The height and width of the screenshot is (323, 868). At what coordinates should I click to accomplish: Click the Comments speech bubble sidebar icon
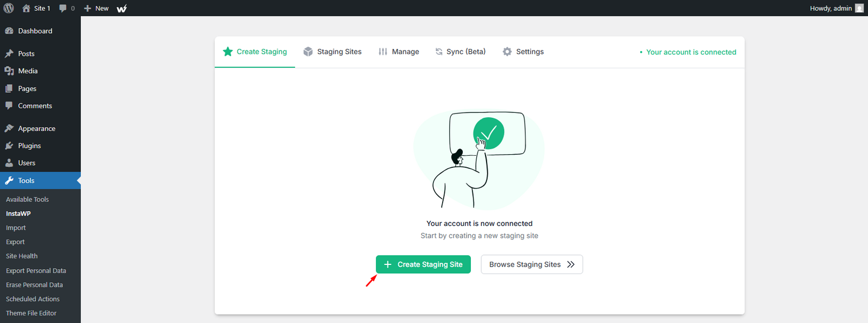tap(9, 106)
